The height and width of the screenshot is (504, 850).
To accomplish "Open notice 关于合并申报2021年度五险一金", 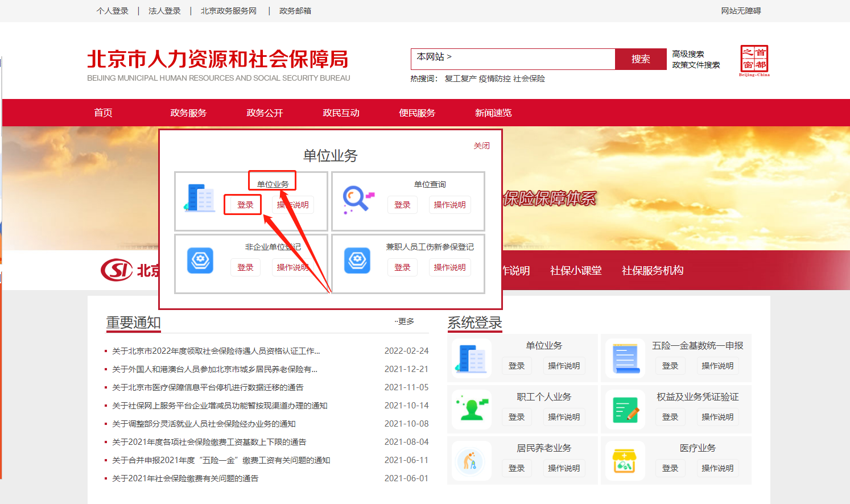I will tap(221, 460).
